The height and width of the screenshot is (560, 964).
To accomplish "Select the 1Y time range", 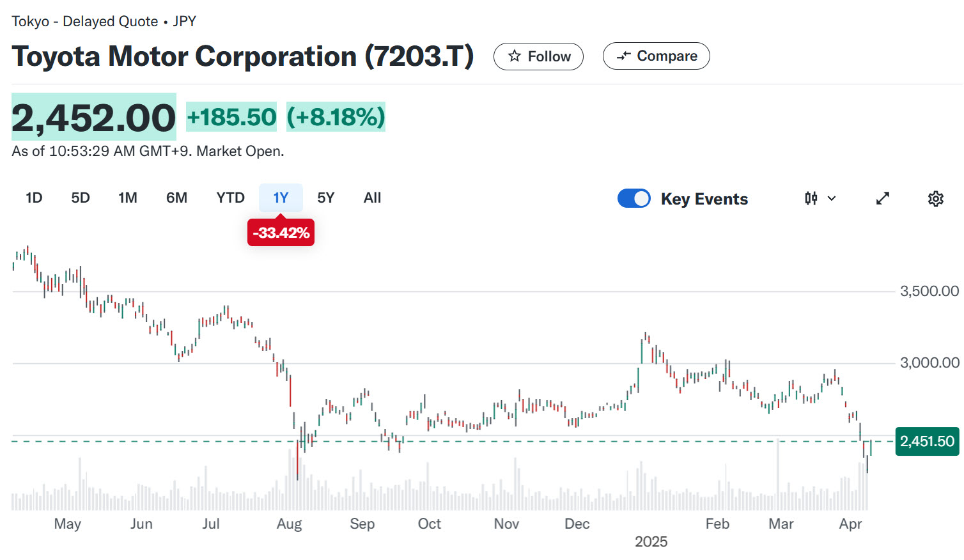I will pos(281,198).
